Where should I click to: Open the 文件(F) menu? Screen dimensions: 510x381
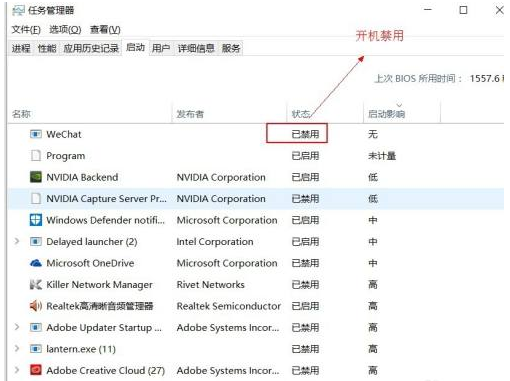tap(26, 30)
